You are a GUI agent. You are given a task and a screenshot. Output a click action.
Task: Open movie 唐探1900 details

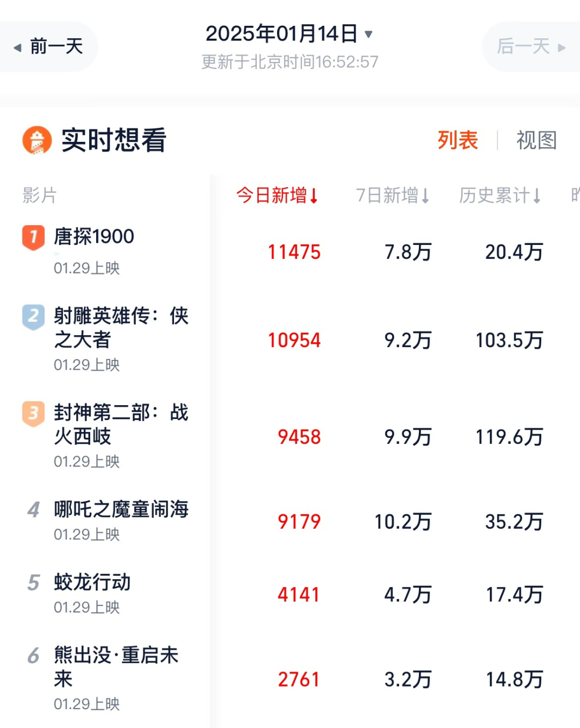pyautogui.click(x=94, y=236)
